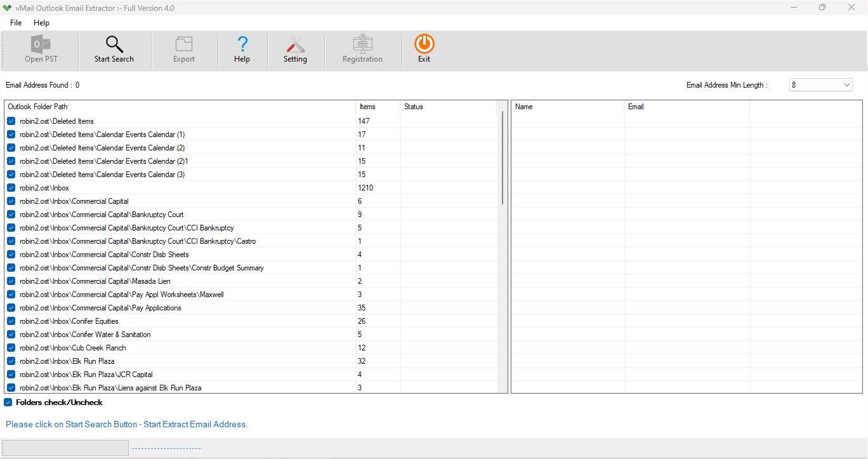
Task: Select Conifer Water & Sanitation row
Action: [252, 335]
